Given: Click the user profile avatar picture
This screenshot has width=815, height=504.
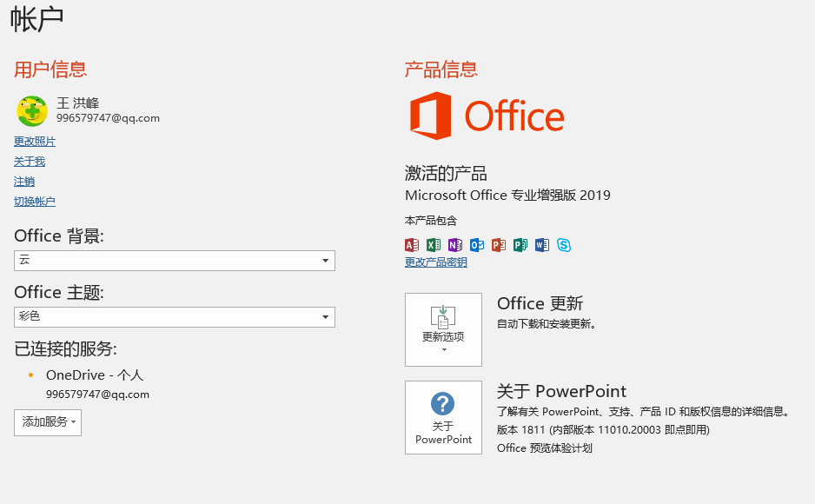Looking at the screenshot, I should tap(32, 110).
